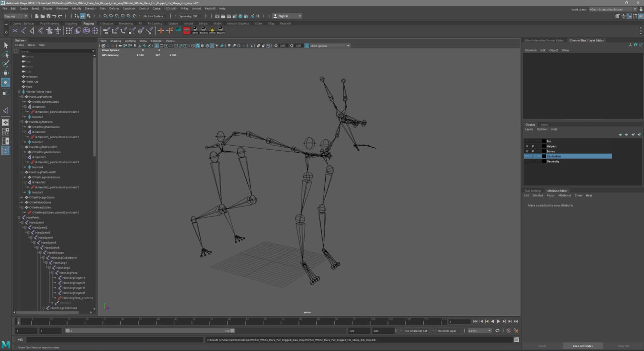Open the Outliner search filter dropdown arrow
The width and height of the screenshot is (644, 351).
pos(93,51)
